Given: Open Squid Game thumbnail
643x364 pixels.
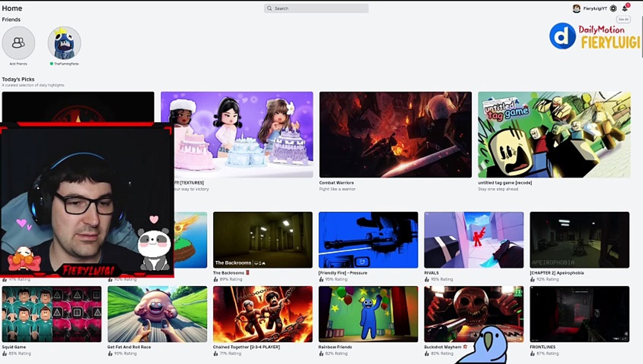Looking at the screenshot, I should (x=52, y=314).
